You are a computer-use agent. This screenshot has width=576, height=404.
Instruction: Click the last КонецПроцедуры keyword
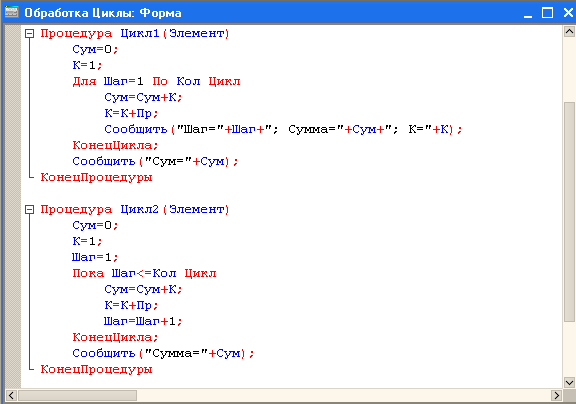[x=96, y=369]
